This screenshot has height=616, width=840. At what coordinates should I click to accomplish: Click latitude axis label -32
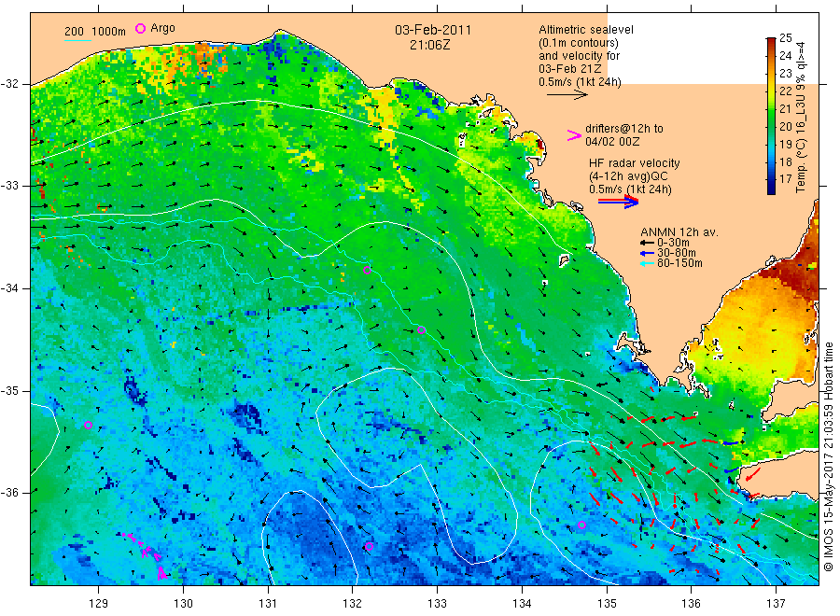point(9,84)
